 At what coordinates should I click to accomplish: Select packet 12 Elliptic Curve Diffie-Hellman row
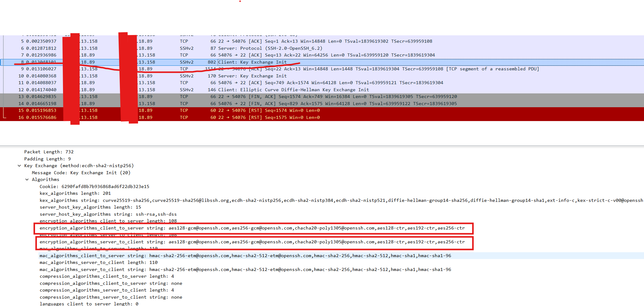[x=293, y=90]
